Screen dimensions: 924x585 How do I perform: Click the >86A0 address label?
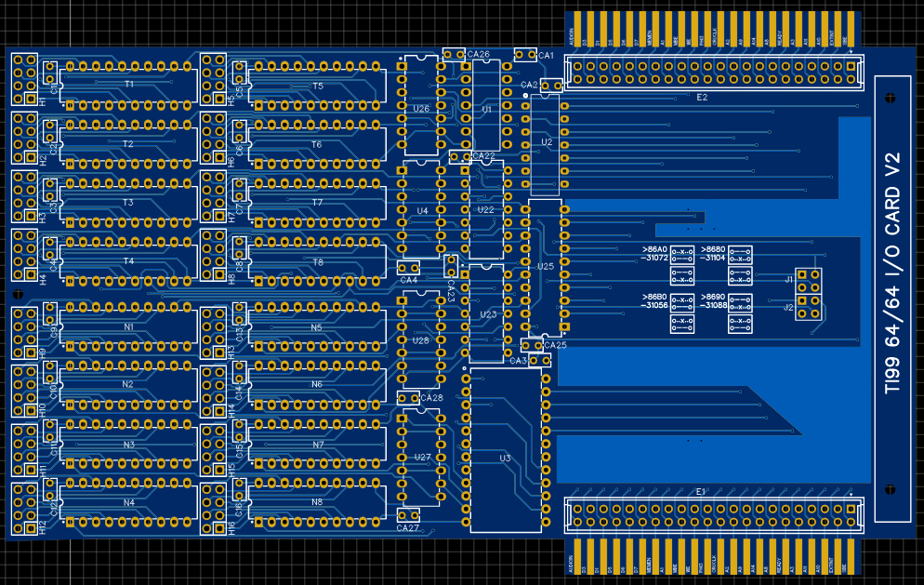point(655,249)
